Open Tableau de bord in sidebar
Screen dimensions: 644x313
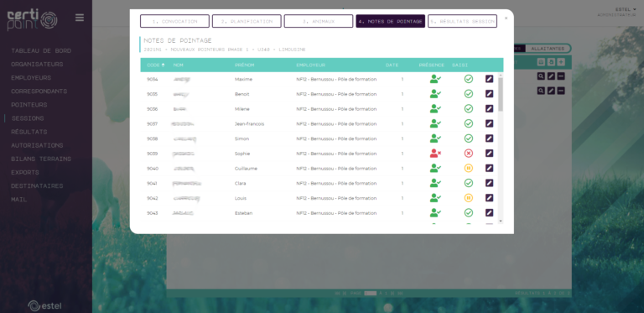(41, 51)
